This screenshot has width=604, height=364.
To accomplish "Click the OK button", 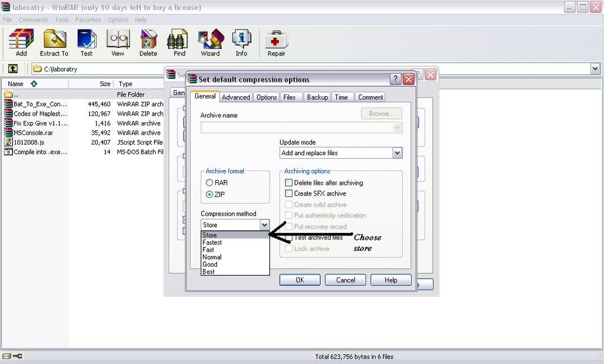I will point(300,280).
